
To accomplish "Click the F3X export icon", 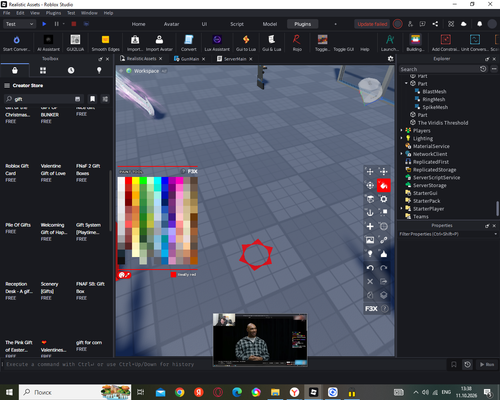I will pos(384,281).
